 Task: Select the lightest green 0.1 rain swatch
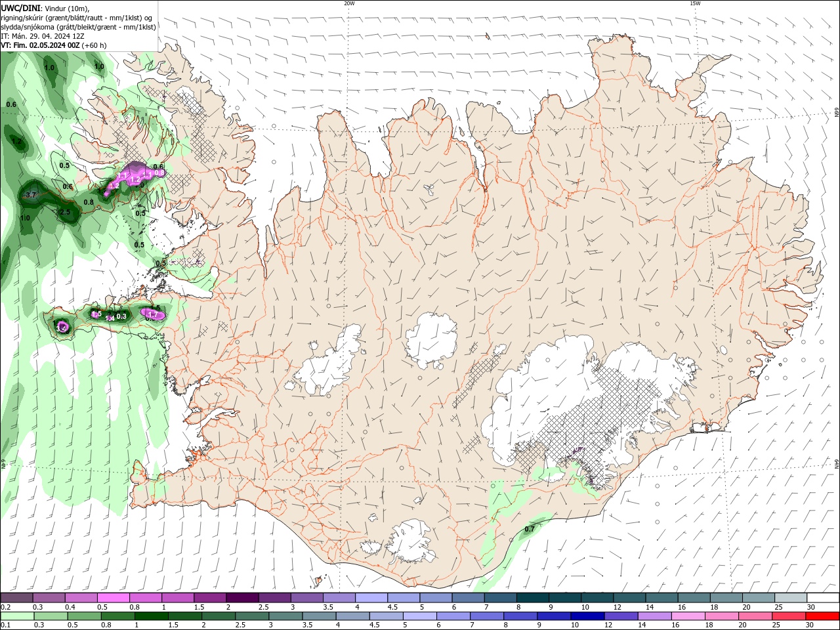tap(16, 616)
